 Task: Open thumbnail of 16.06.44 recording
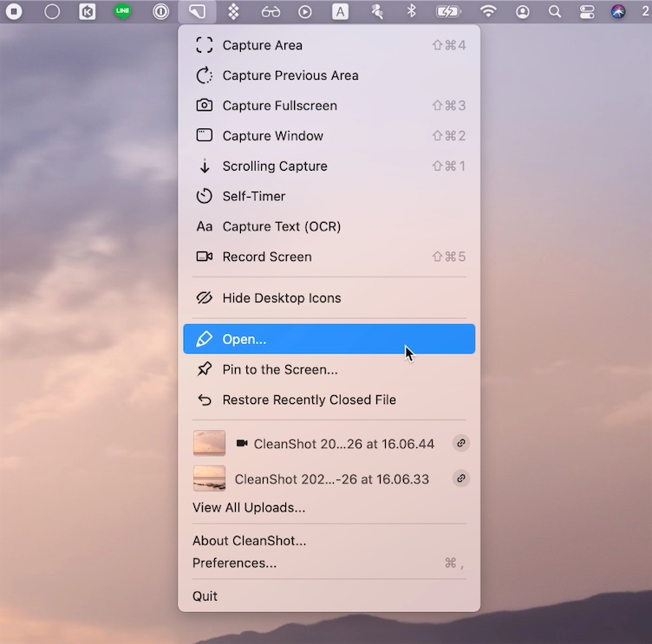(209, 443)
